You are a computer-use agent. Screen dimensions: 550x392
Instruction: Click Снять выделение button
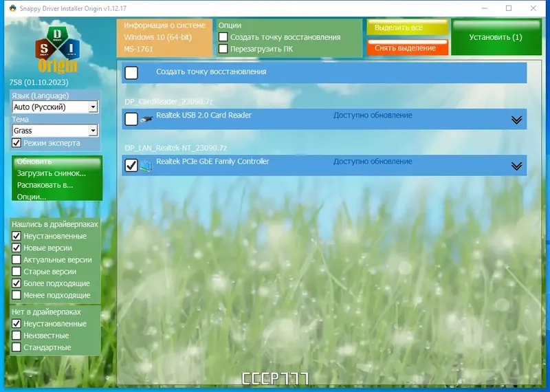tap(408, 47)
